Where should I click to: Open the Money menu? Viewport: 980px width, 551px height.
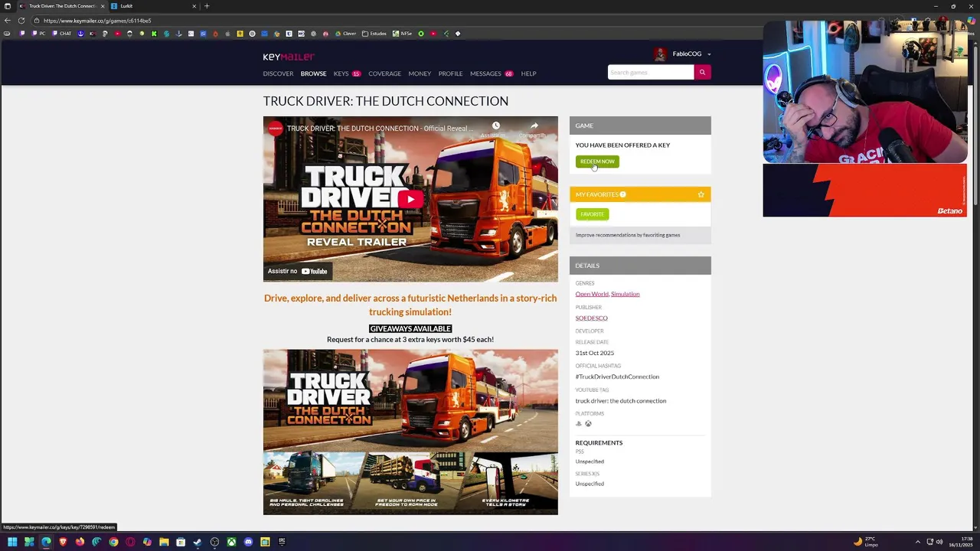click(x=420, y=73)
